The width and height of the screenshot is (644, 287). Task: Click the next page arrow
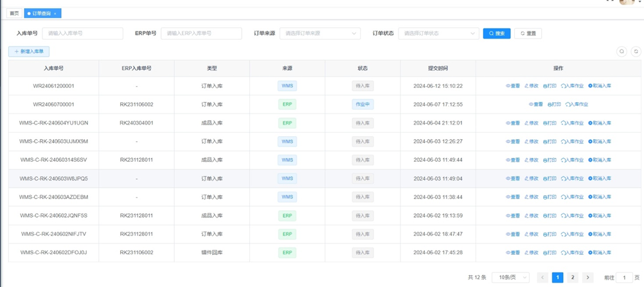coord(587,277)
